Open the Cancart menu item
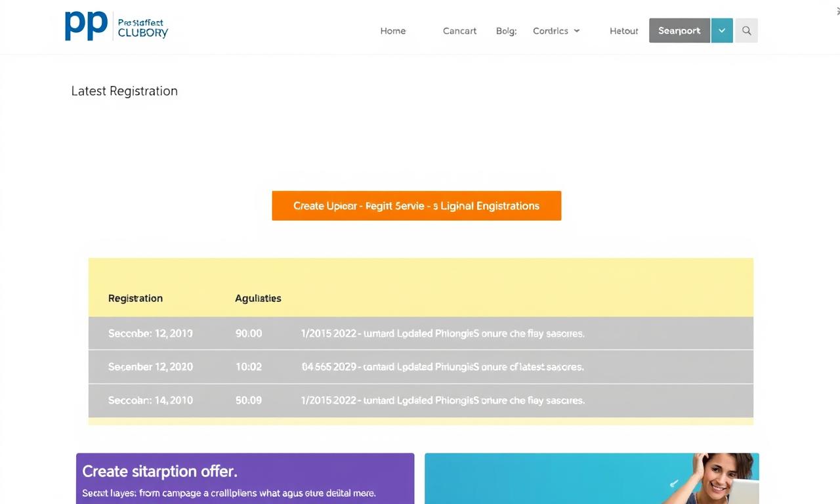Screen dimensions: 840x504 [x=459, y=31]
